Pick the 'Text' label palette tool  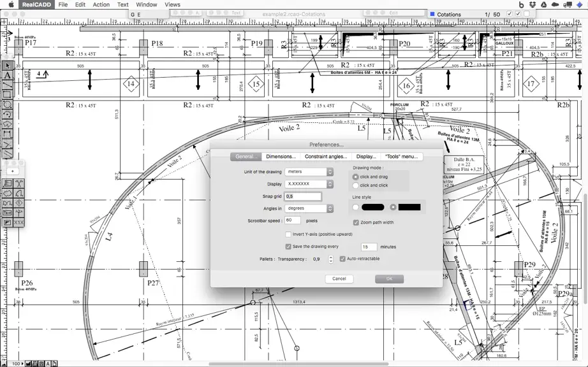(x=8, y=213)
